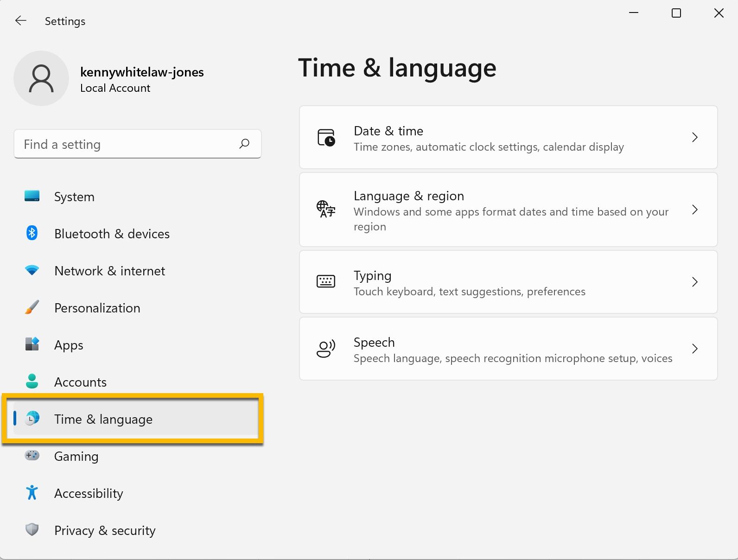
Task: Click 'Windows and some apps format dates' text
Action: click(x=511, y=219)
